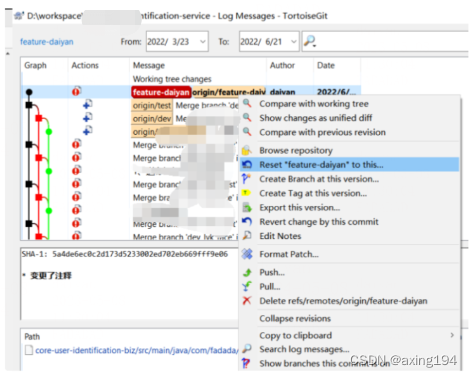Click the Show branches question mark icon
The image size is (472, 377).
246,363
